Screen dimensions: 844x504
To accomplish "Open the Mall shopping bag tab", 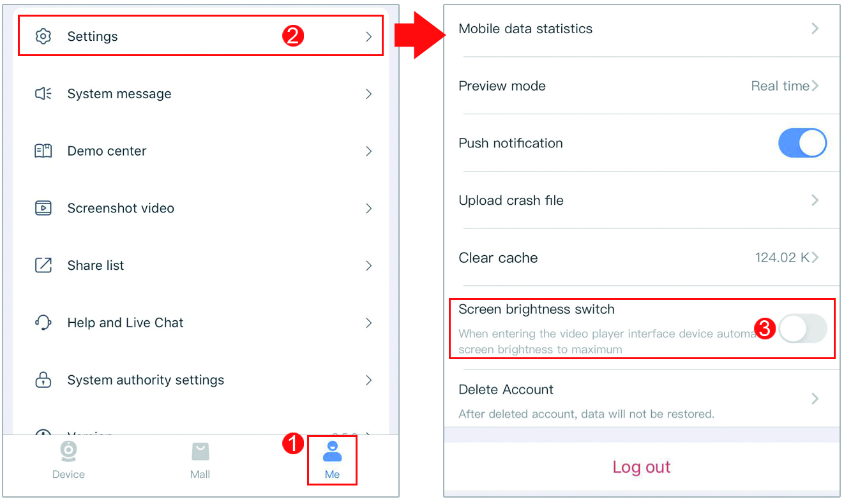I will tap(200, 459).
